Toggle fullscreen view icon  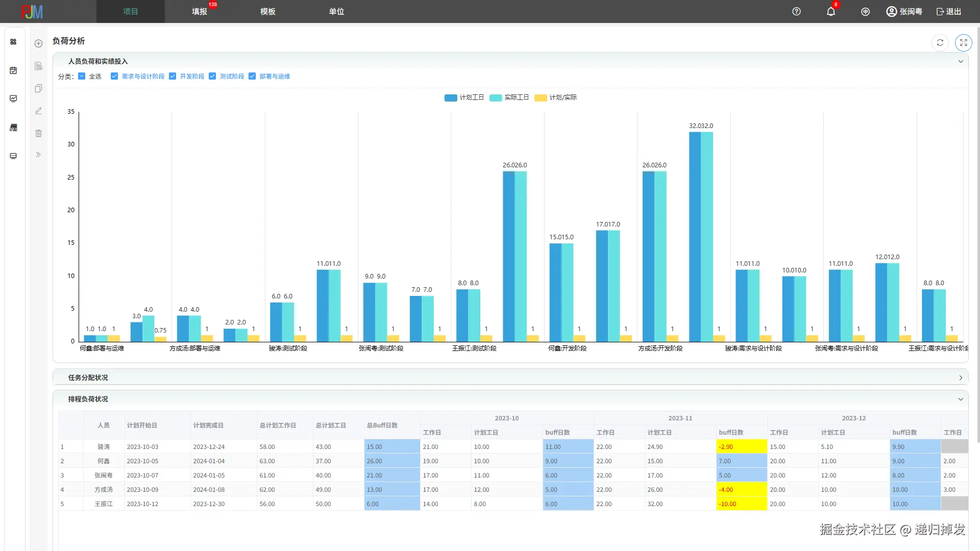963,43
